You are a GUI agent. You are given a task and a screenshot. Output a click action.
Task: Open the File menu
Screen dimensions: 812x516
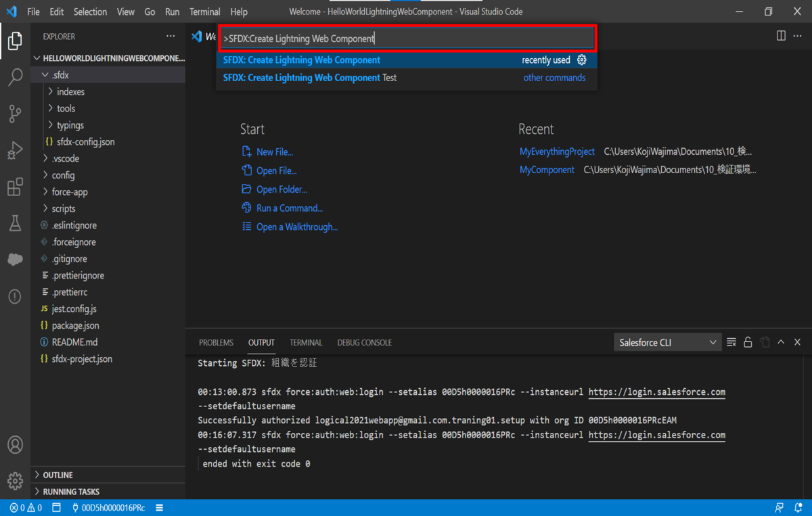[33, 11]
